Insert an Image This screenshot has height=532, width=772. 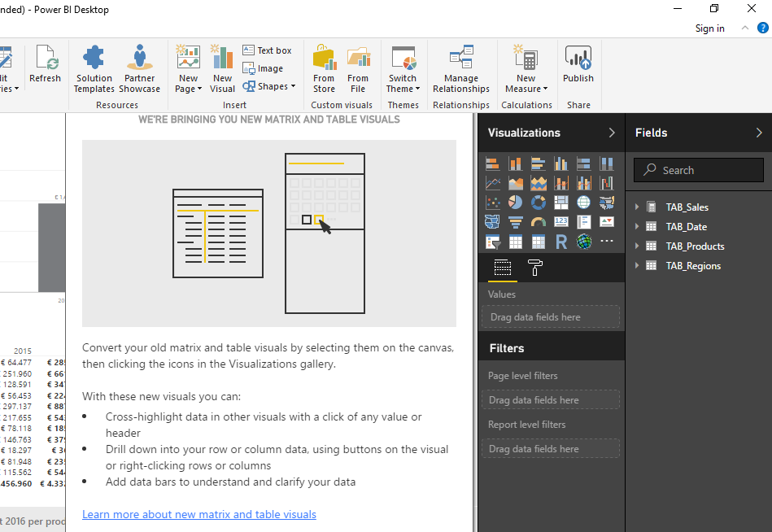tap(263, 68)
